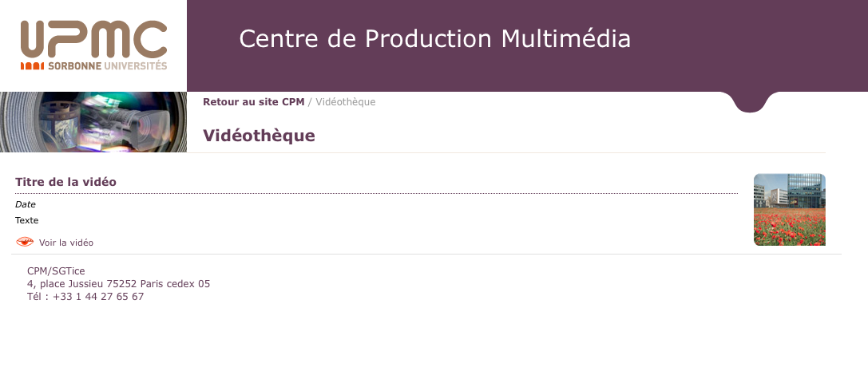Click the Tél phone number line
Viewport: 868px width, 367px height.
85,297
